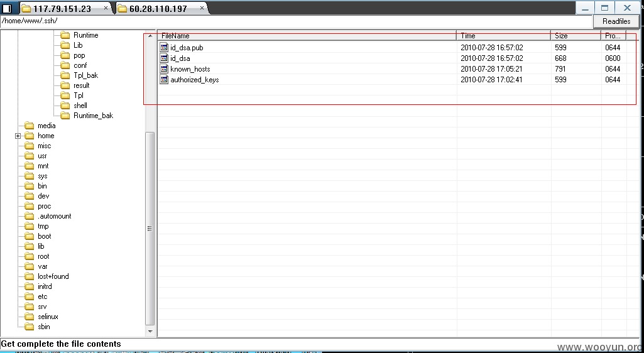The height and width of the screenshot is (353, 644).
Task: Click the shell folder icon
Action: [x=65, y=106]
